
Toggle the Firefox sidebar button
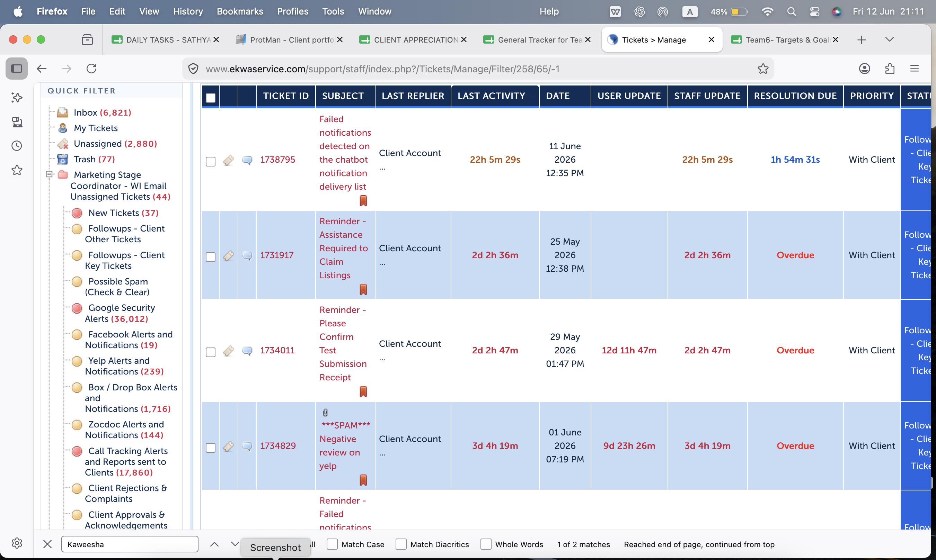tap(17, 69)
